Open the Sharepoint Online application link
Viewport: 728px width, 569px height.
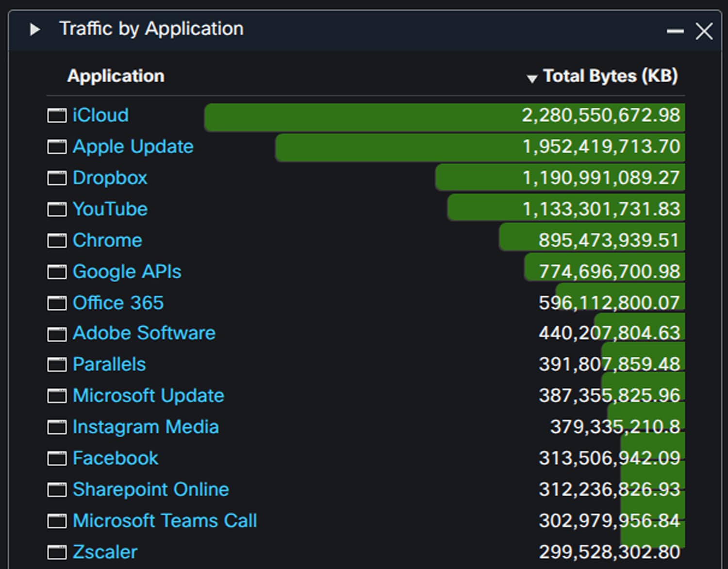click(x=150, y=489)
